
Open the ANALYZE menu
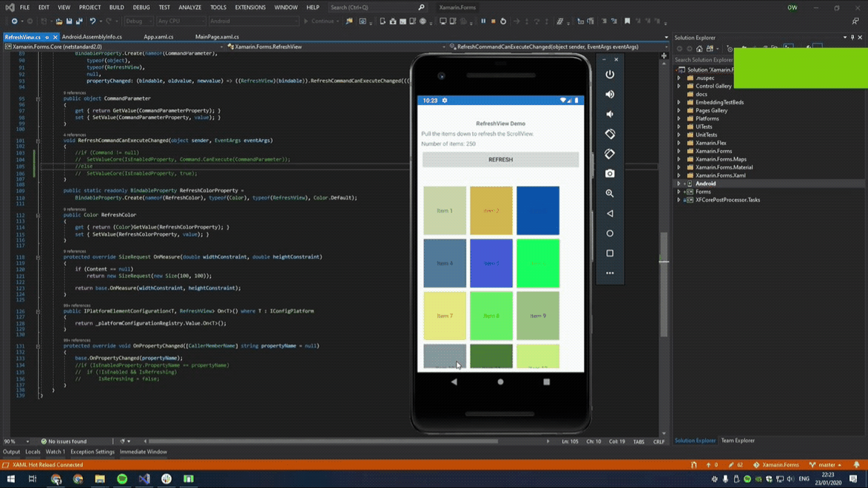pos(189,7)
